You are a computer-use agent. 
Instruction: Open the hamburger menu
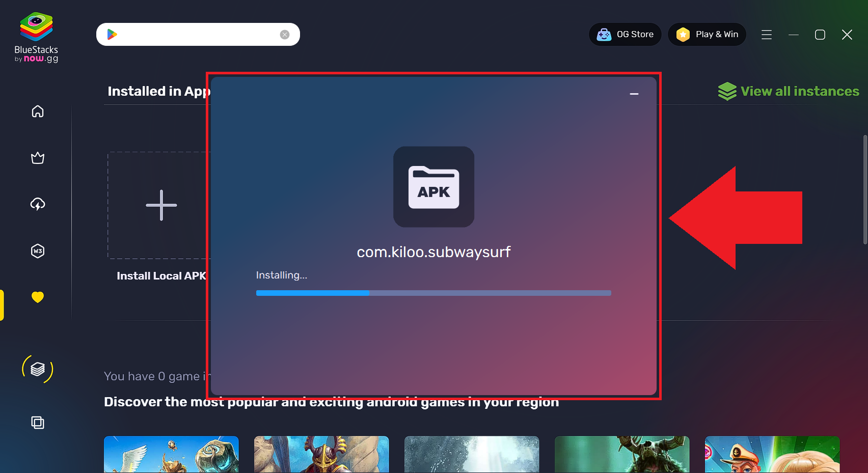pyautogui.click(x=767, y=35)
